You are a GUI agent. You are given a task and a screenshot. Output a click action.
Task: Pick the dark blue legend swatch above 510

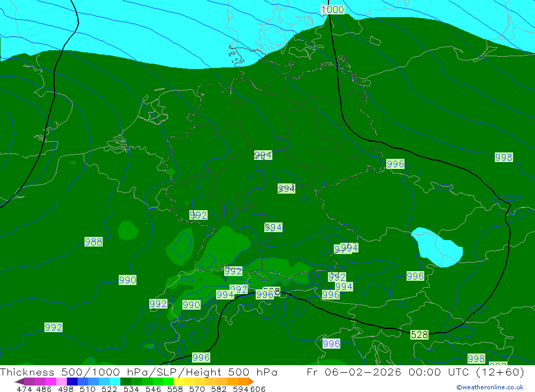(72, 381)
